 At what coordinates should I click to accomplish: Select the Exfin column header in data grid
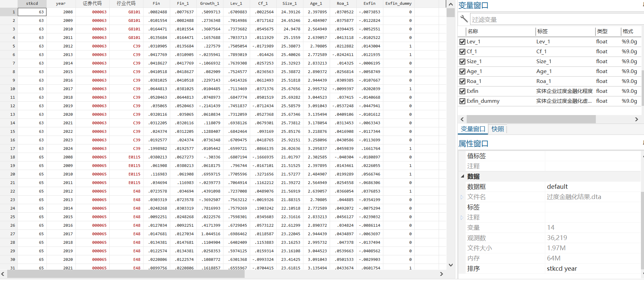(x=369, y=3)
